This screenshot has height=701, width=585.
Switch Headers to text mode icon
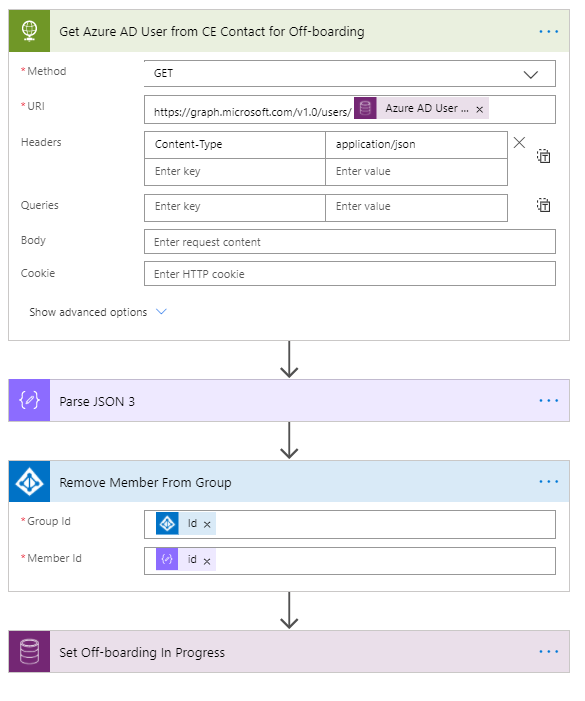pyautogui.click(x=543, y=156)
